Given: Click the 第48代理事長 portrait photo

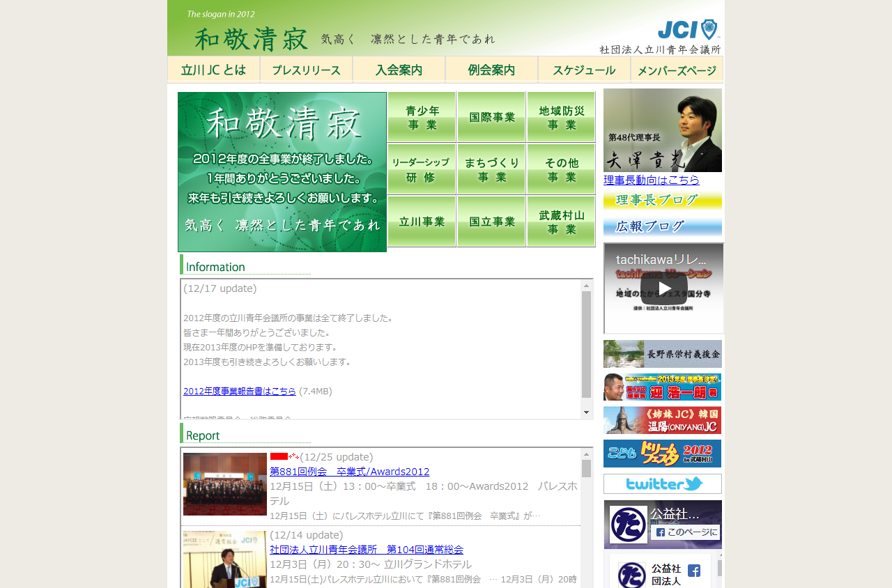Looking at the screenshot, I should 663,130.
